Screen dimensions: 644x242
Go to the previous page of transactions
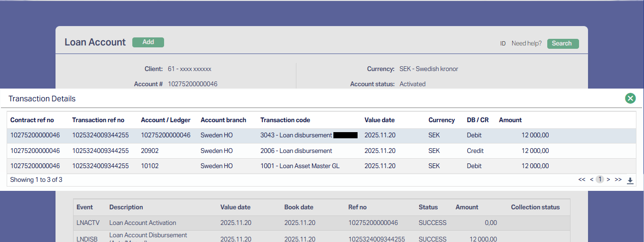[591, 179]
